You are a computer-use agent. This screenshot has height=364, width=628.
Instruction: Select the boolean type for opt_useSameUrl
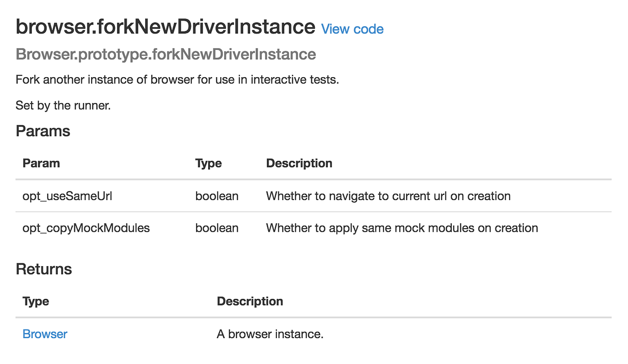pos(217,196)
